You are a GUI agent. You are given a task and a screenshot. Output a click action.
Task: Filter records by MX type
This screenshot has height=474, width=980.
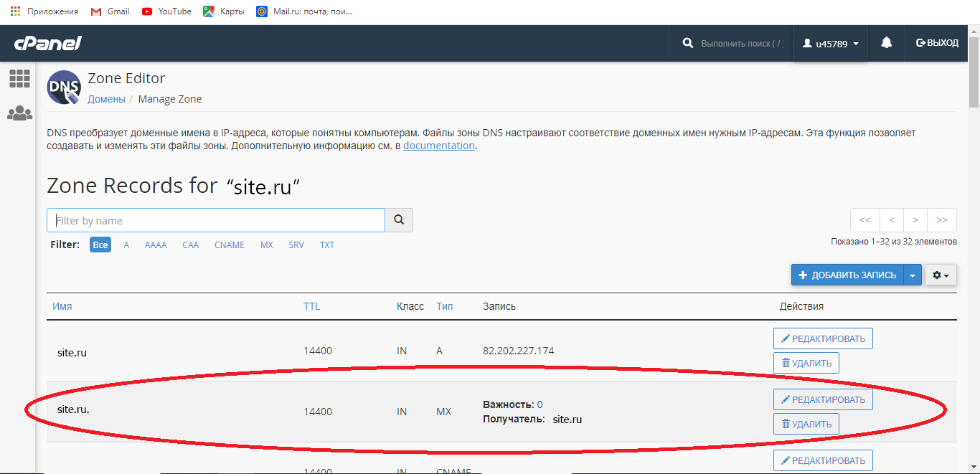tap(267, 245)
